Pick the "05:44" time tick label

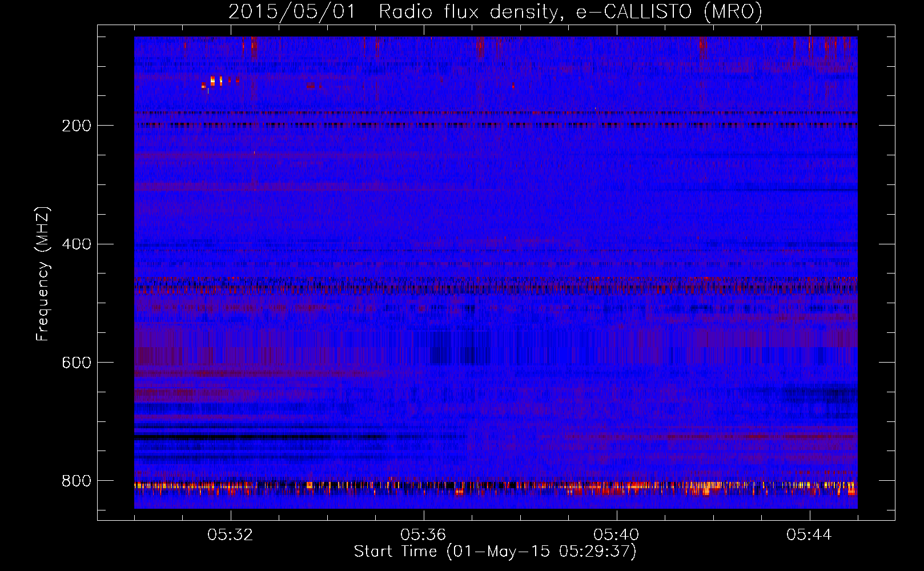(809, 535)
